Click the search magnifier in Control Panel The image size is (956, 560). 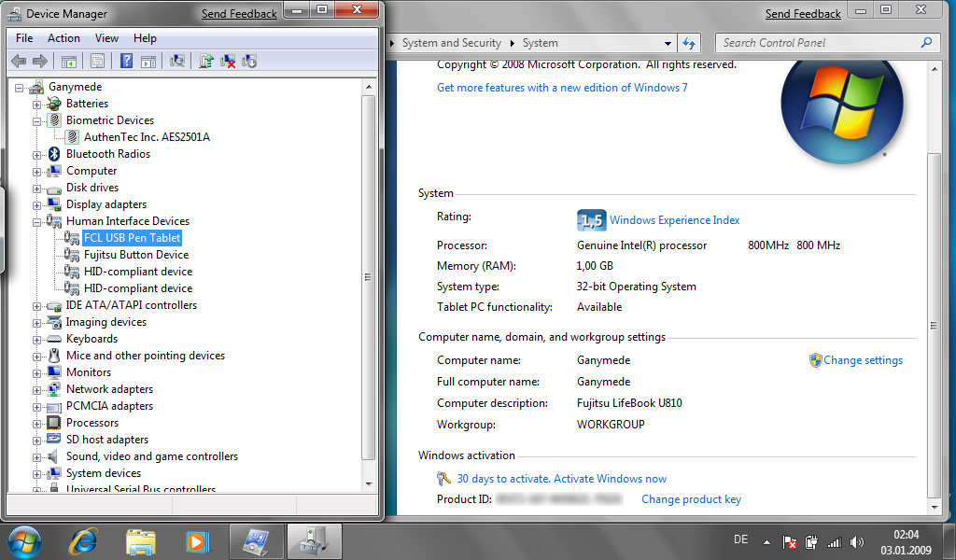(x=927, y=43)
